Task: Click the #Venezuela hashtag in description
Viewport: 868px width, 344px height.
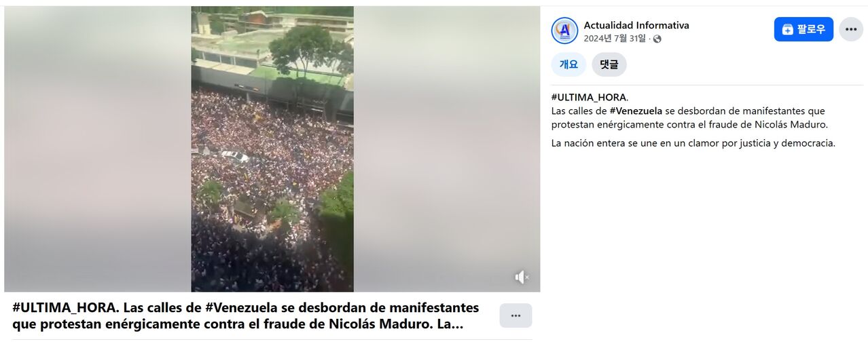Action: point(636,111)
